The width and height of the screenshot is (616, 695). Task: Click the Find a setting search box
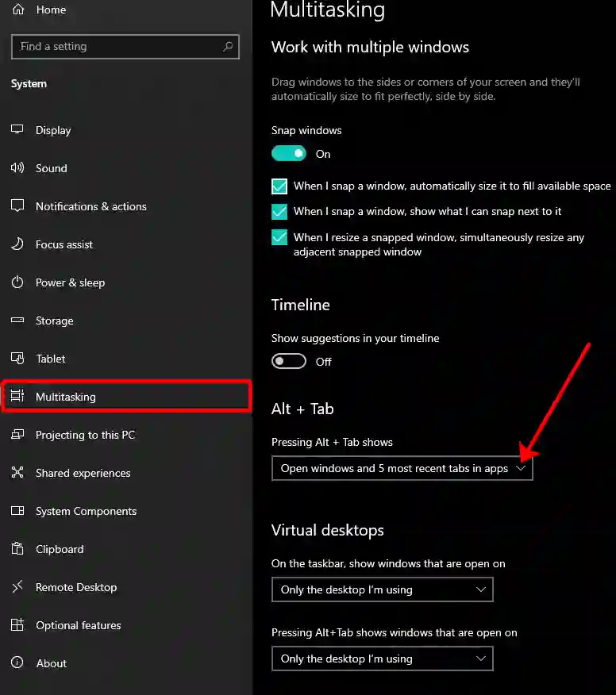[125, 47]
